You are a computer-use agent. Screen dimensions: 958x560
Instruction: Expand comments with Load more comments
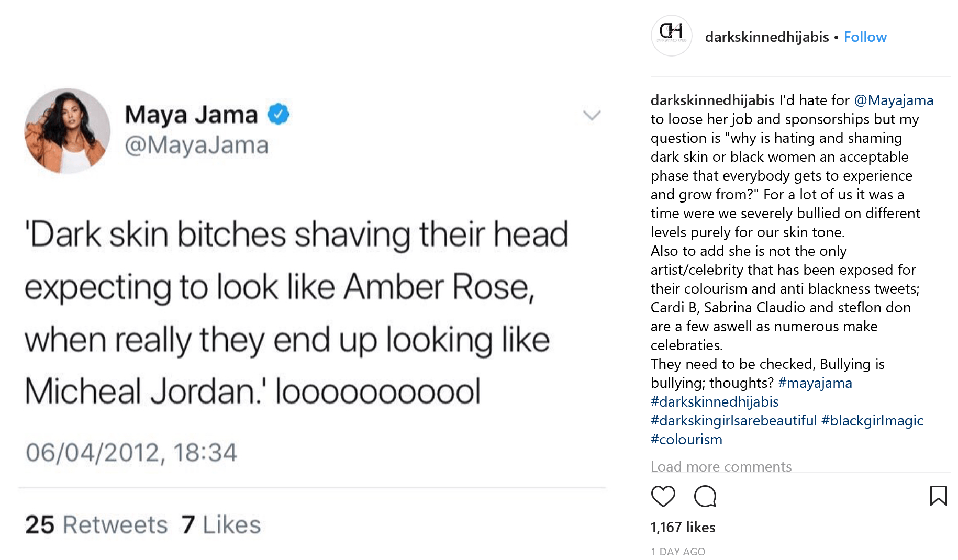pyautogui.click(x=721, y=466)
